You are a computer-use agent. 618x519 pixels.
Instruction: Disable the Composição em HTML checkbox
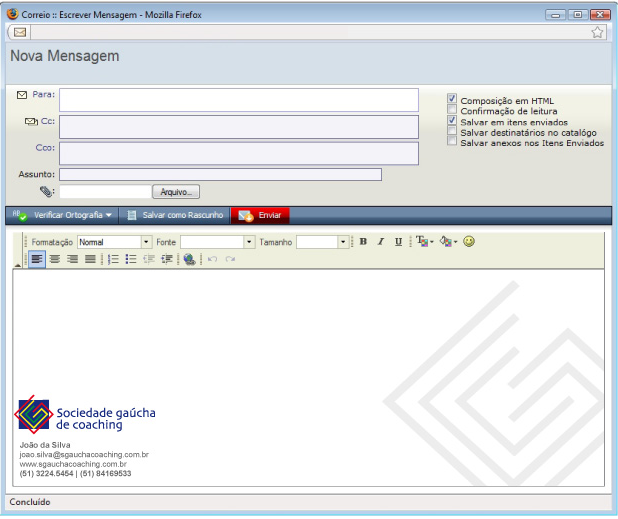pyautogui.click(x=452, y=100)
